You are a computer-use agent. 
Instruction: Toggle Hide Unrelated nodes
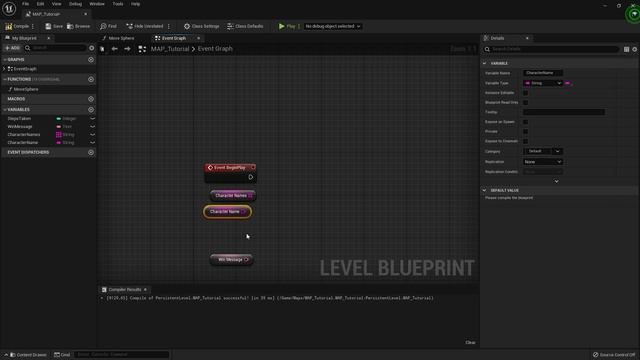pos(144,26)
